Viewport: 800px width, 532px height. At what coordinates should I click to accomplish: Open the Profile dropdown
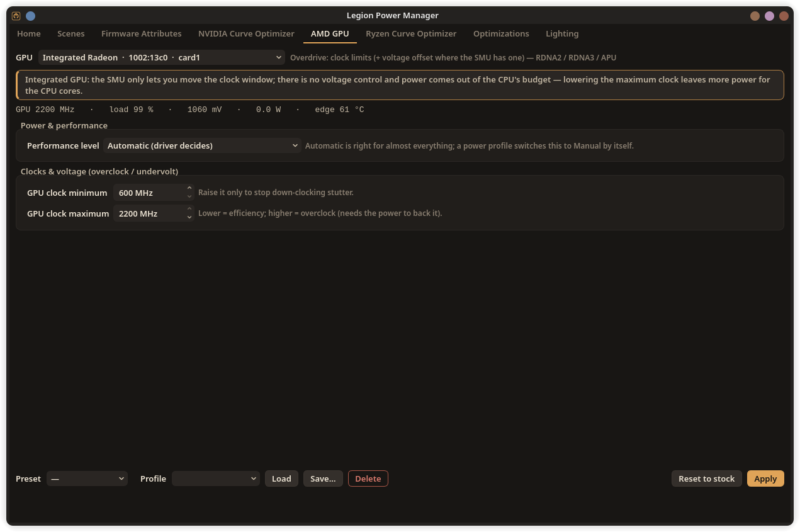[x=216, y=478]
